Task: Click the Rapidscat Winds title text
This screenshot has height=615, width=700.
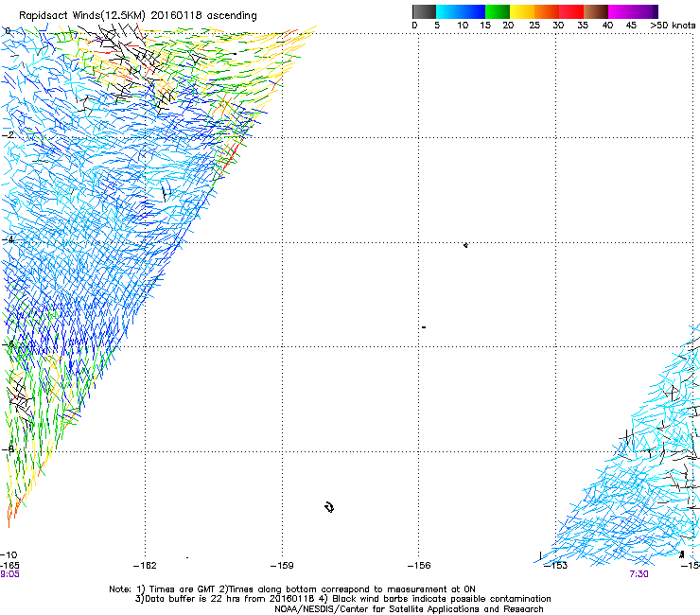Action: pyautogui.click(x=137, y=16)
